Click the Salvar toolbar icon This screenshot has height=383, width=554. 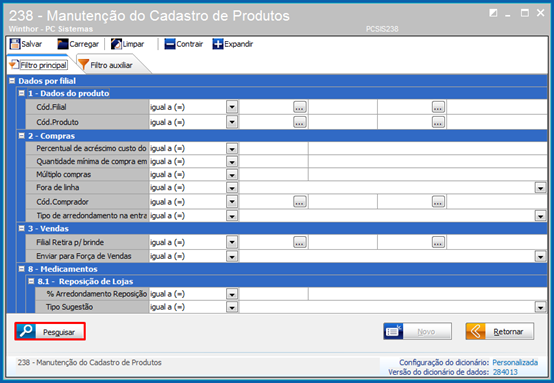point(15,44)
